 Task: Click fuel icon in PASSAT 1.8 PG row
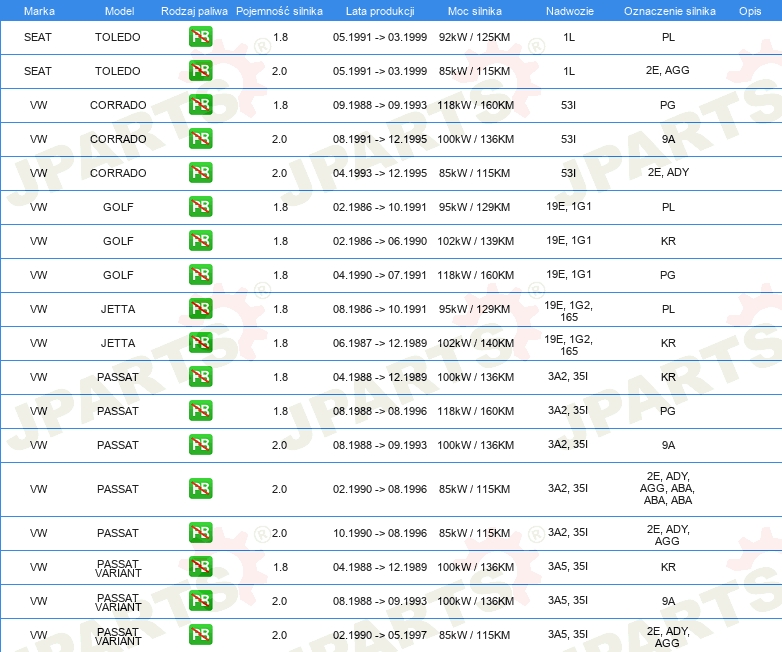click(x=200, y=411)
